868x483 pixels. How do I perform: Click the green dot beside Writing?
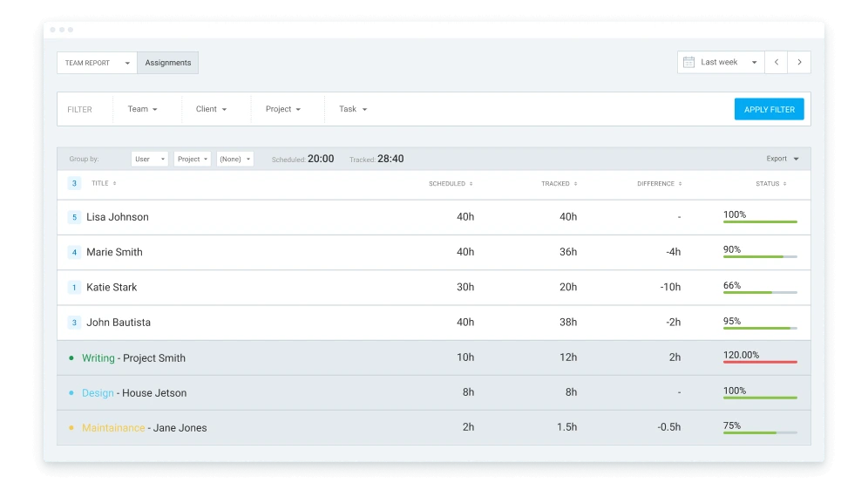(71, 357)
